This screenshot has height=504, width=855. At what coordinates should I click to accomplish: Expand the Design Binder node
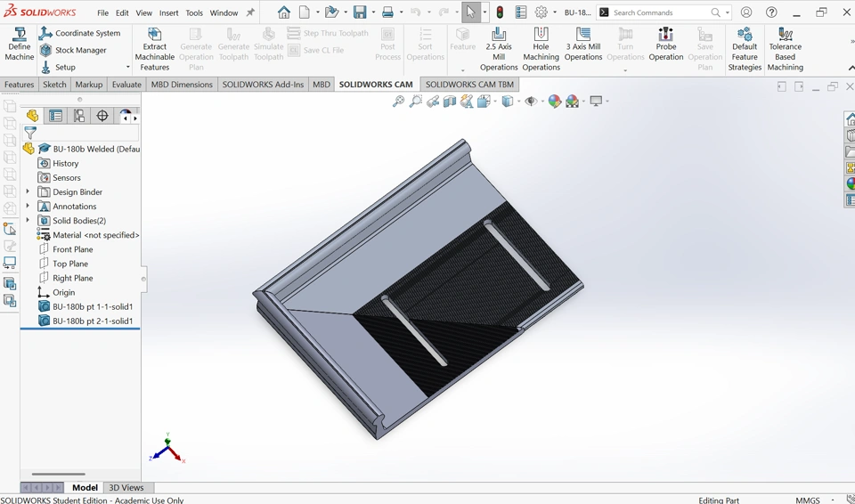(28, 191)
